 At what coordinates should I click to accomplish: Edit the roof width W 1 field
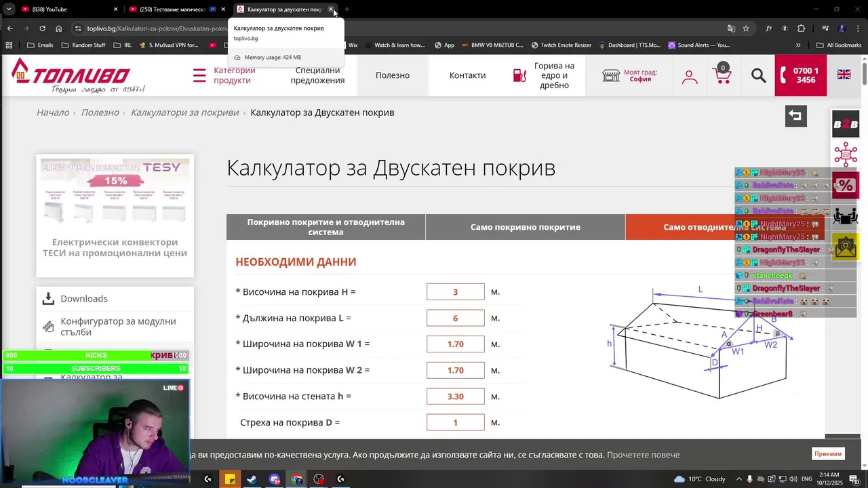(456, 344)
